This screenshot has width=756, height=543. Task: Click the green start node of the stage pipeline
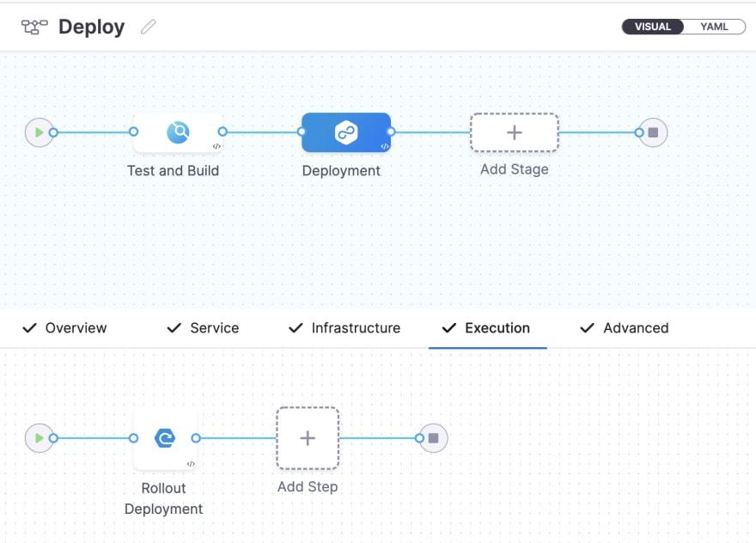39,132
